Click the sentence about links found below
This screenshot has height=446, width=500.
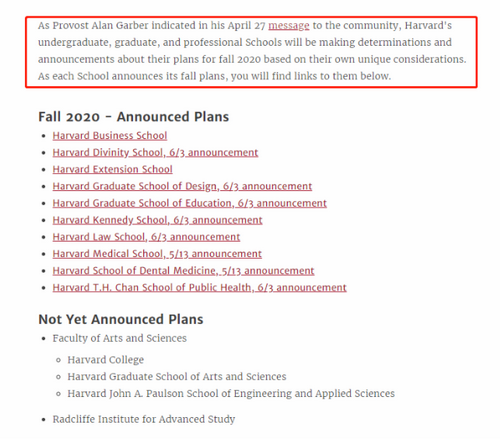[214, 76]
